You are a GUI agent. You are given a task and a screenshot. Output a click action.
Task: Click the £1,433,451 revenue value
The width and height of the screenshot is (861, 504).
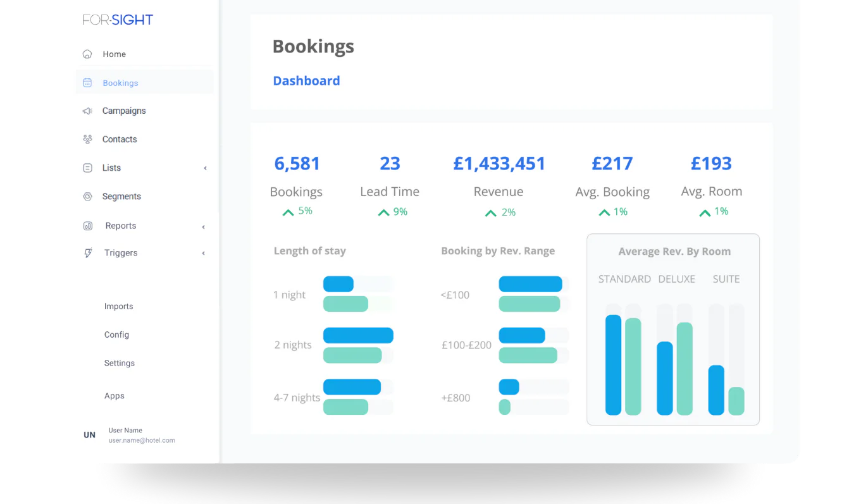(499, 164)
